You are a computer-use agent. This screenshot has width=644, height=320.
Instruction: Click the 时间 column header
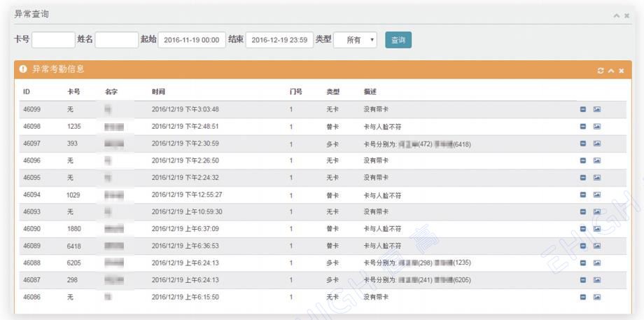pos(159,92)
